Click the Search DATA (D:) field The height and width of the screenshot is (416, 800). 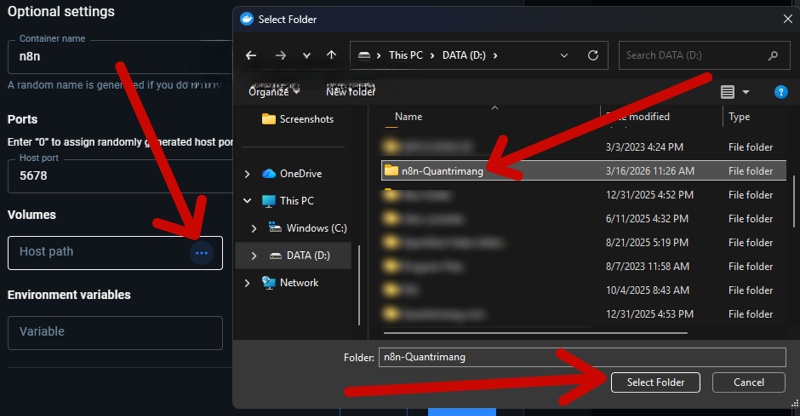703,55
